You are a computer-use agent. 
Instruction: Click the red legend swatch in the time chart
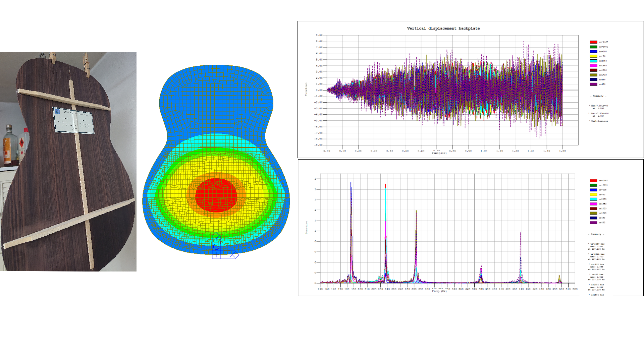pos(593,42)
